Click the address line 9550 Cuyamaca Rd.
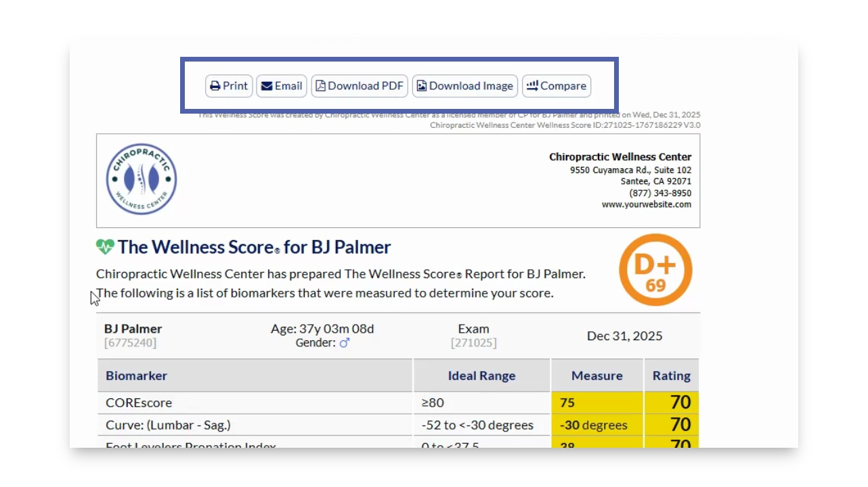The height and width of the screenshot is (487, 868). click(631, 170)
